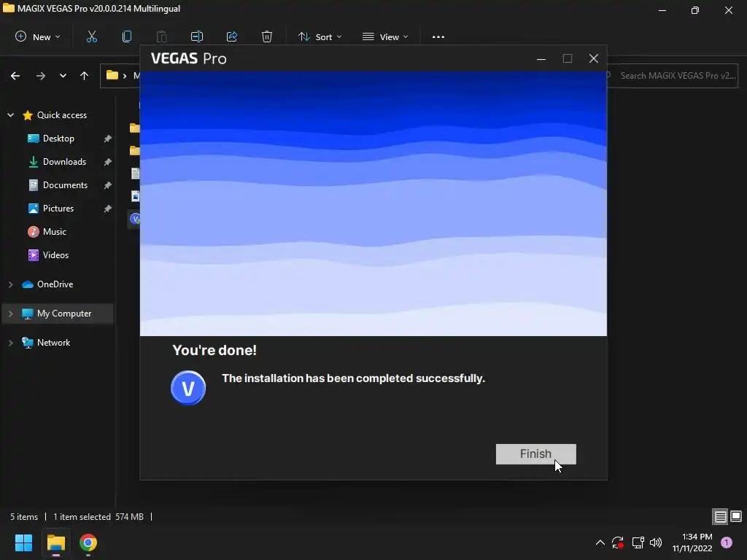Open recent locations chevron dropdown
747x560 pixels.
tap(63, 76)
